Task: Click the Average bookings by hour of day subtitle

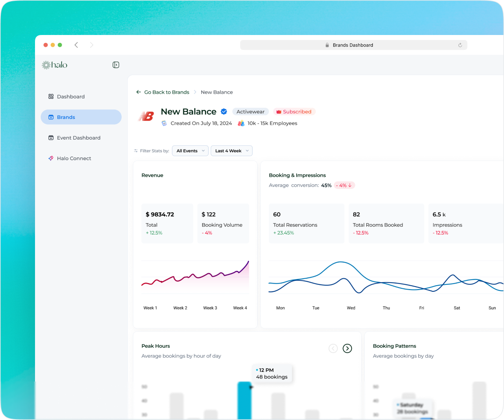Action: [x=181, y=356]
